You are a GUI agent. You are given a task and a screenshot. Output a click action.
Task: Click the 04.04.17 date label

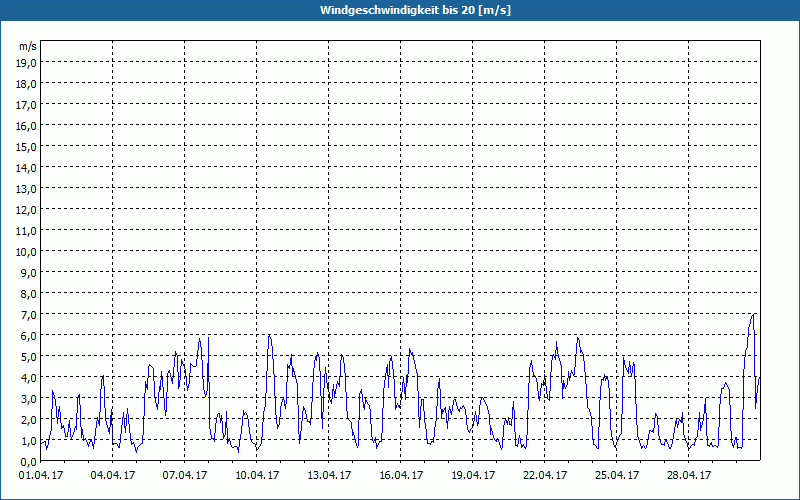coord(113,476)
